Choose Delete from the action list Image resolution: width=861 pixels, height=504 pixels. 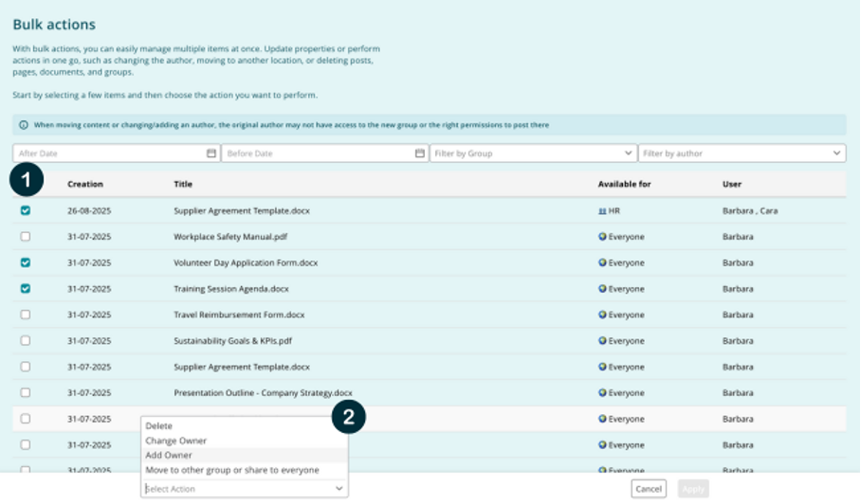[x=245, y=426]
